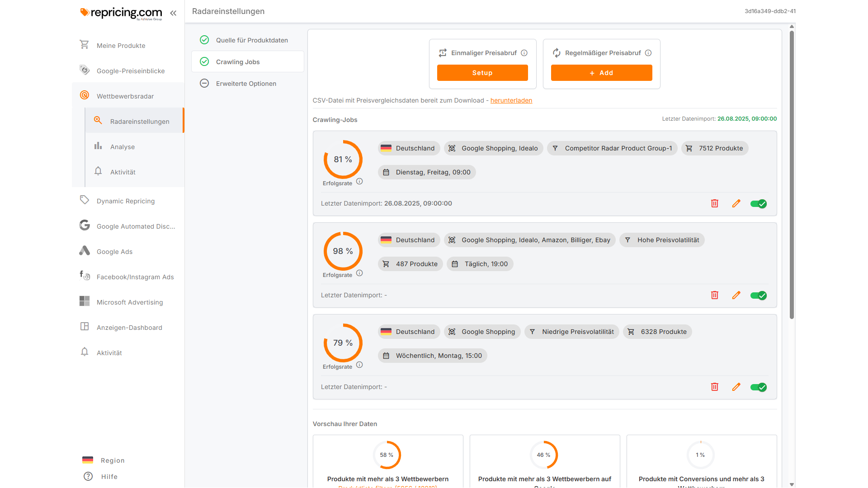Click the 79 % success rate gauge
This screenshot has height=488, width=868.
point(343,343)
